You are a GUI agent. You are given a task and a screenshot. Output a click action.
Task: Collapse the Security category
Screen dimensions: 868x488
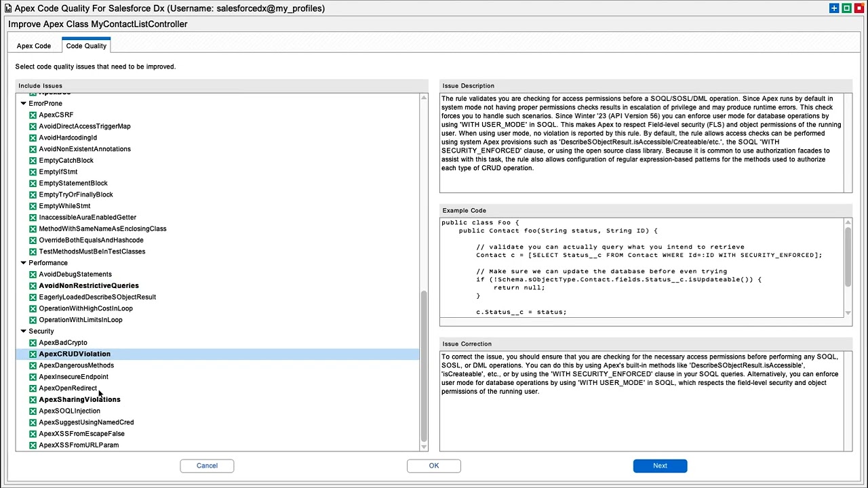coord(23,331)
